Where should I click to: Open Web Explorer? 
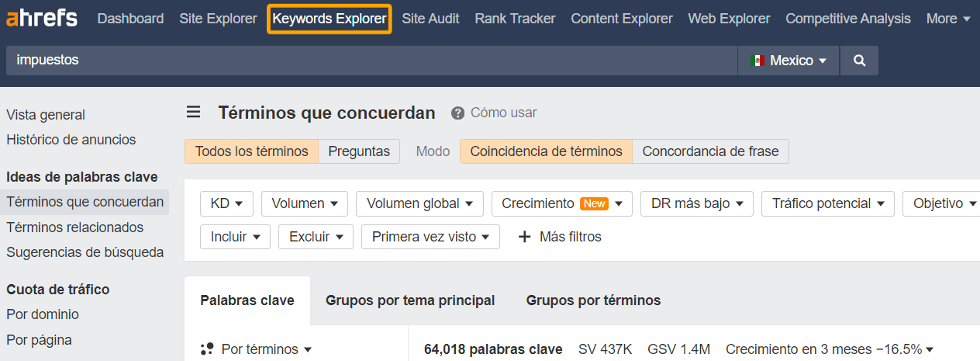(729, 19)
